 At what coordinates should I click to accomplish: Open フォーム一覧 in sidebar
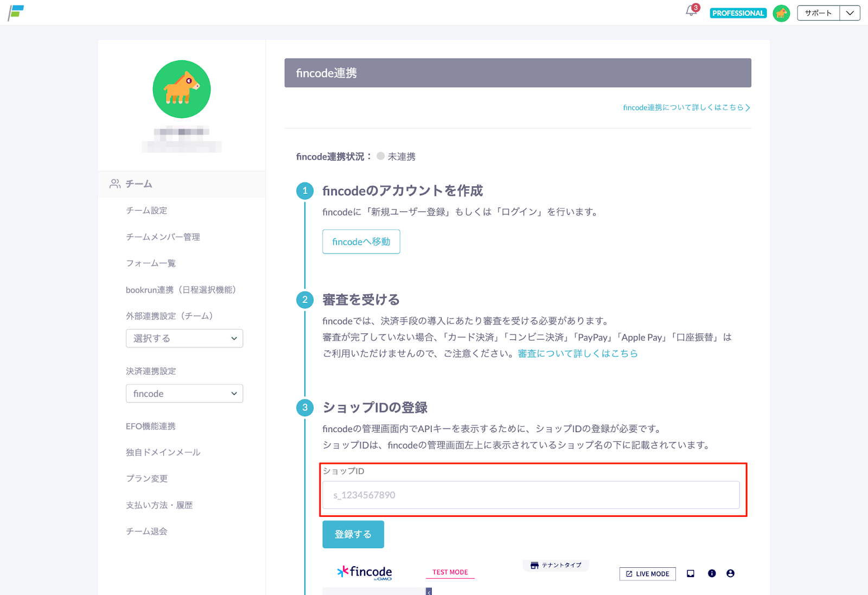coord(151,263)
